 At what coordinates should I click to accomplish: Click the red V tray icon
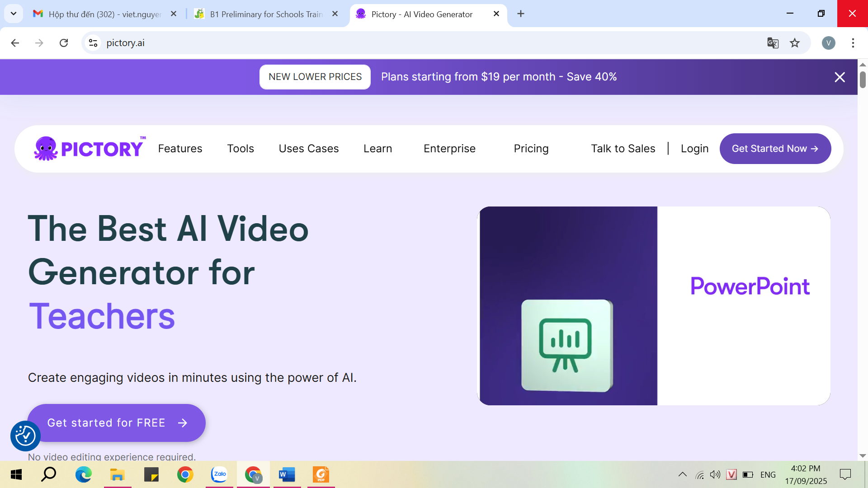[731, 474]
